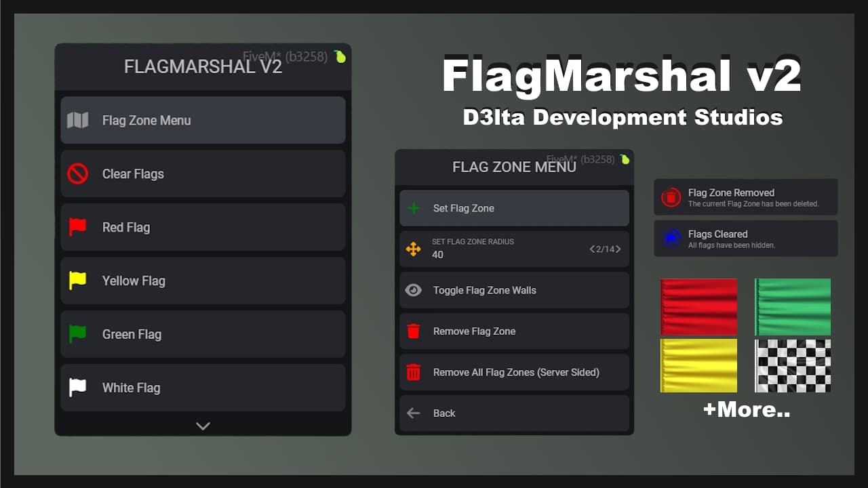Screen dimensions: 868x488
Task: Click the red trash icon for Remove All Flag Zones
Action: tap(414, 372)
